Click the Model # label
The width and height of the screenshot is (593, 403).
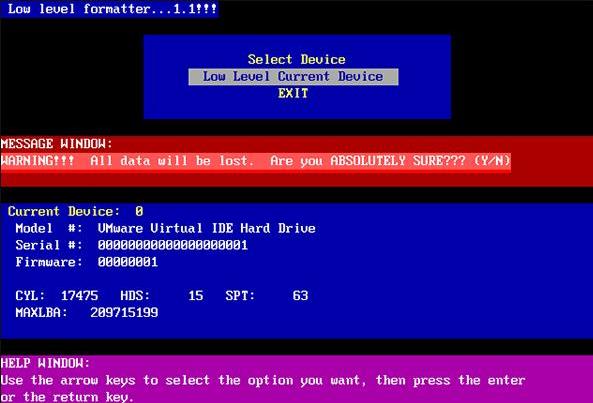click(x=49, y=228)
